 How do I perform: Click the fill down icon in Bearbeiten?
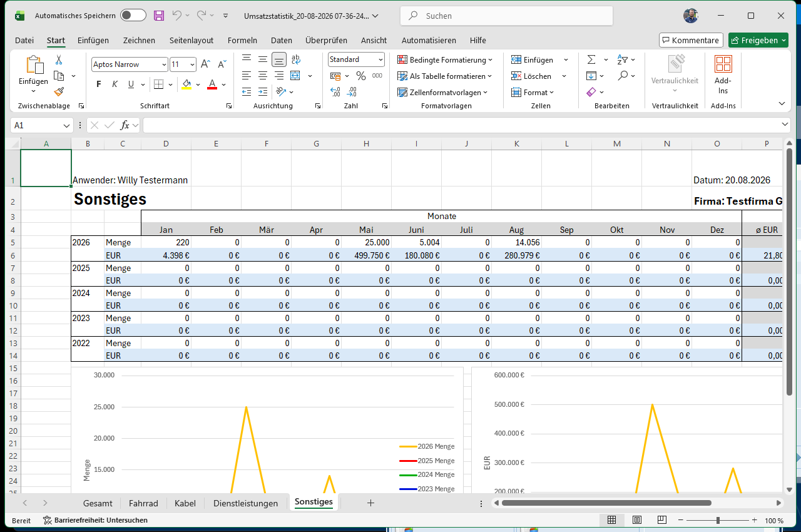click(591, 76)
